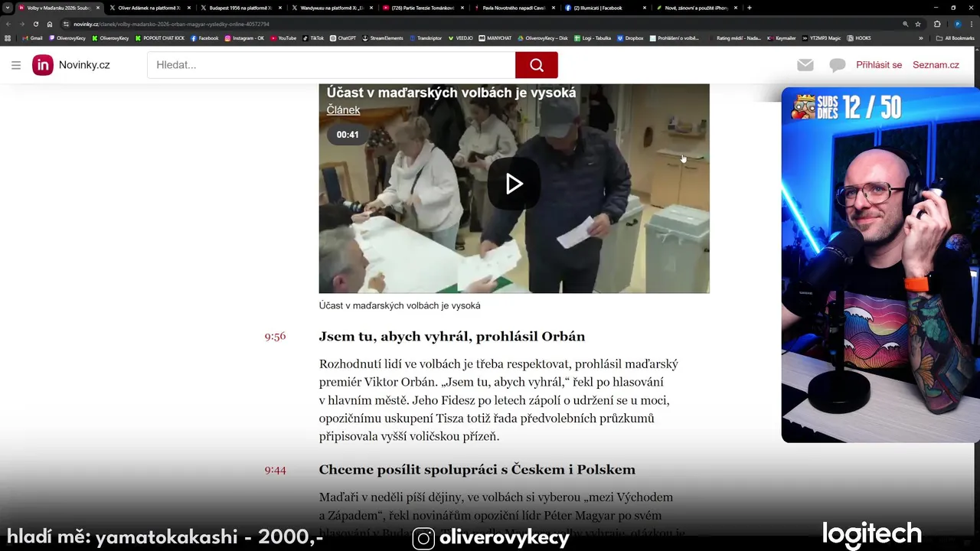Image resolution: width=980 pixels, height=551 pixels.
Task: Click caption under the video
Action: point(400,306)
